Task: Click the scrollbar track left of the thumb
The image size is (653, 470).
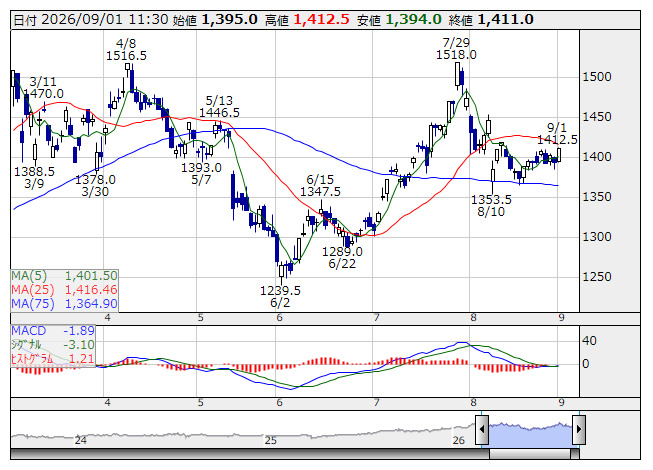Action: tap(250, 454)
